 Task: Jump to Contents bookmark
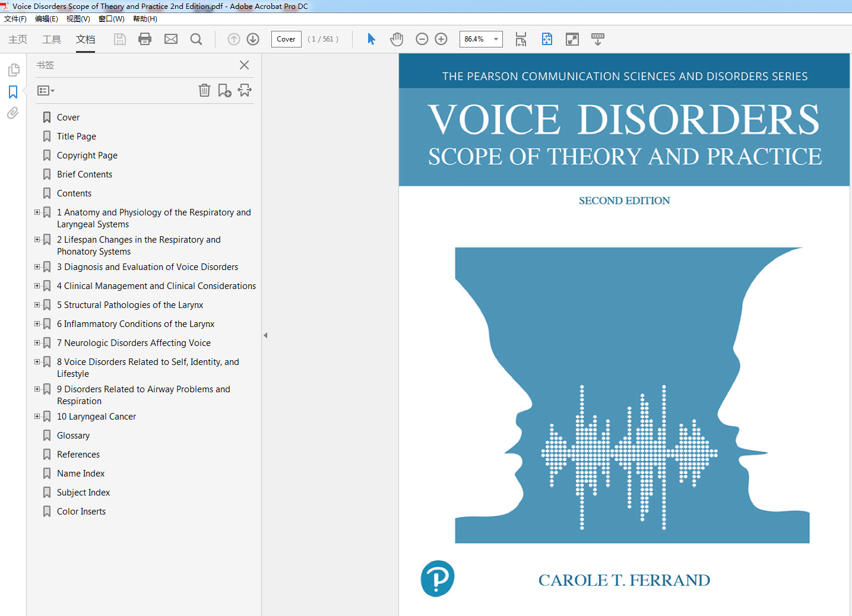click(74, 193)
